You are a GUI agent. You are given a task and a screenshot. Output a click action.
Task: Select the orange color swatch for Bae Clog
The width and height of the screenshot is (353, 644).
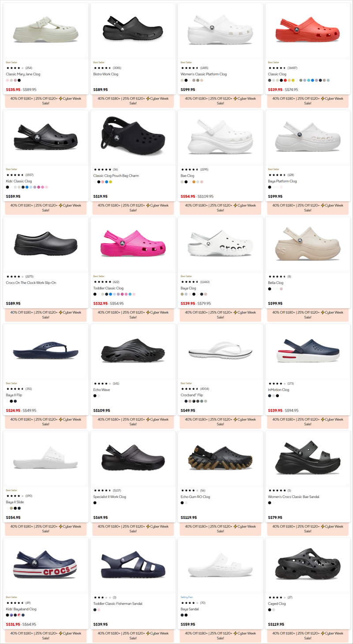tap(194, 182)
